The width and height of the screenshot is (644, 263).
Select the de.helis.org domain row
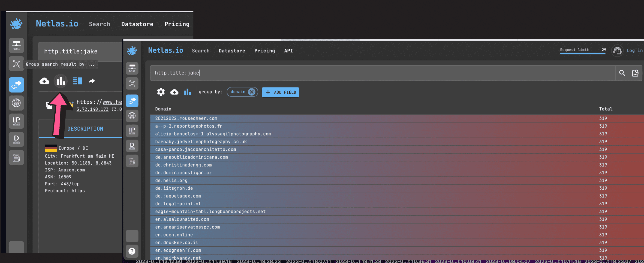click(171, 180)
